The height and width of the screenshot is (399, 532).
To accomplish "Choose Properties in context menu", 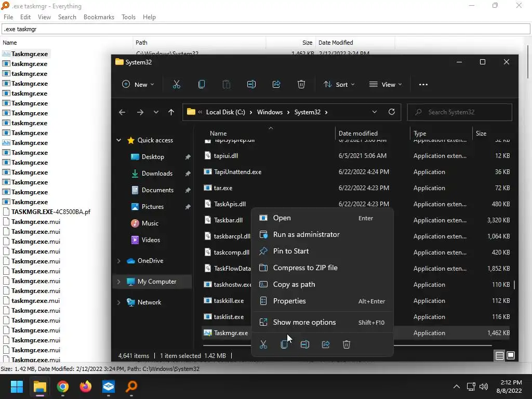I will 322,301.
